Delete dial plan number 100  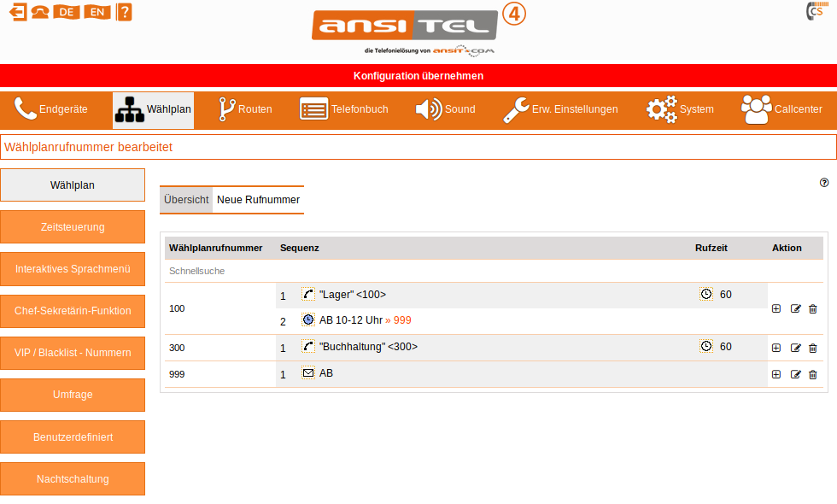pos(812,308)
